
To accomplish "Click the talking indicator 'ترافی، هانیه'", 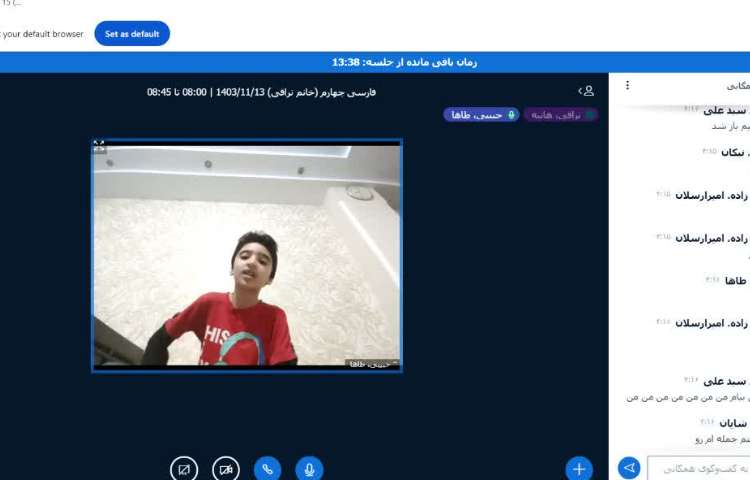I will [561, 115].
